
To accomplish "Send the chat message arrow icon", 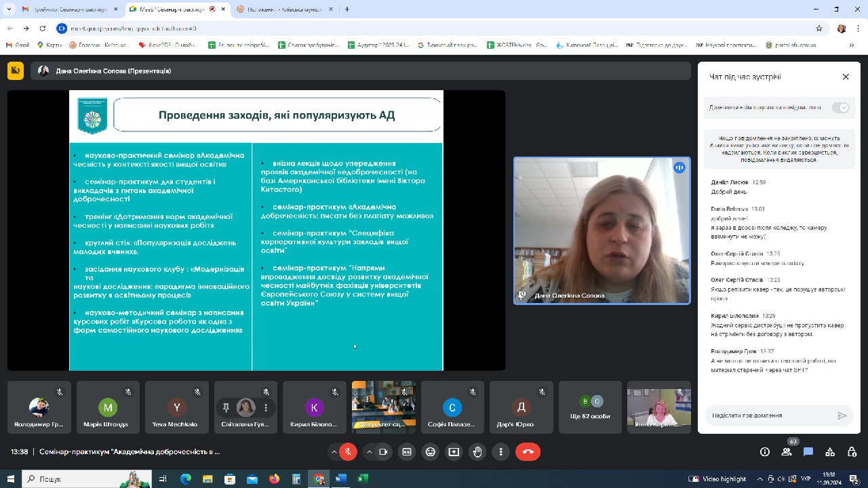I will point(842,415).
